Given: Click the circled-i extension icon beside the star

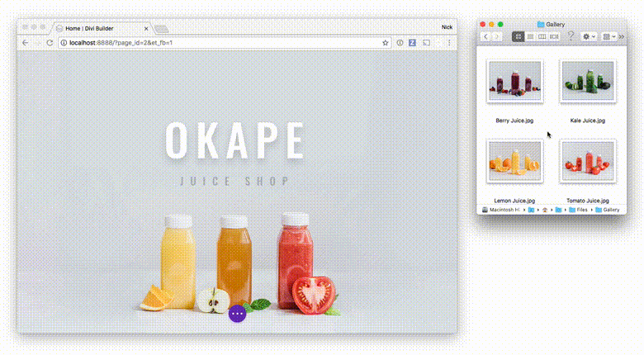Looking at the screenshot, I should [400, 43].
